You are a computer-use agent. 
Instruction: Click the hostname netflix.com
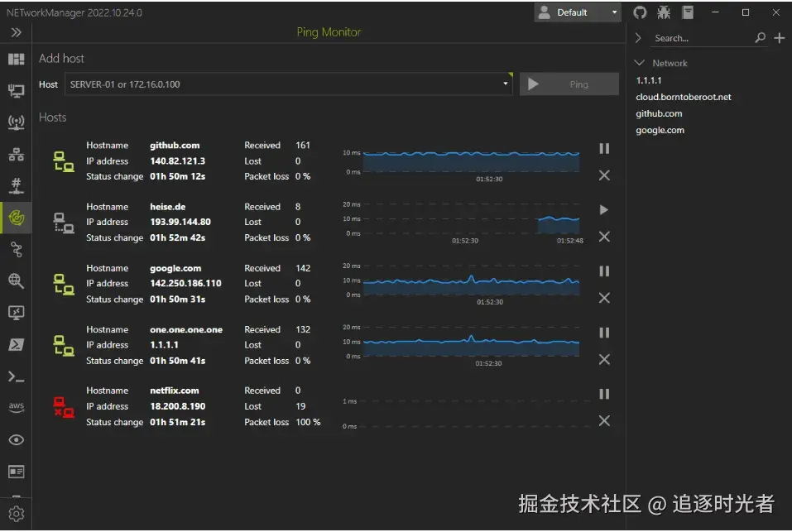pyautogui.click(x=175, y=391)
